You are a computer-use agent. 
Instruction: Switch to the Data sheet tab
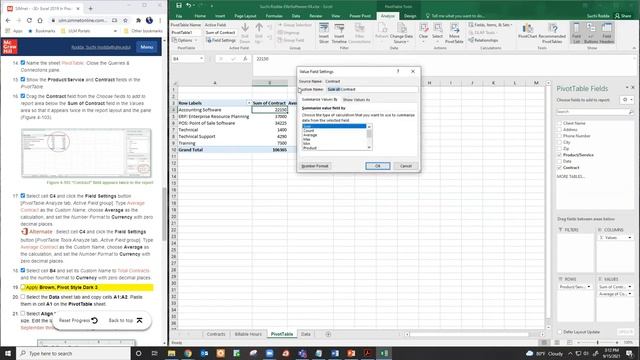point(306,334)
